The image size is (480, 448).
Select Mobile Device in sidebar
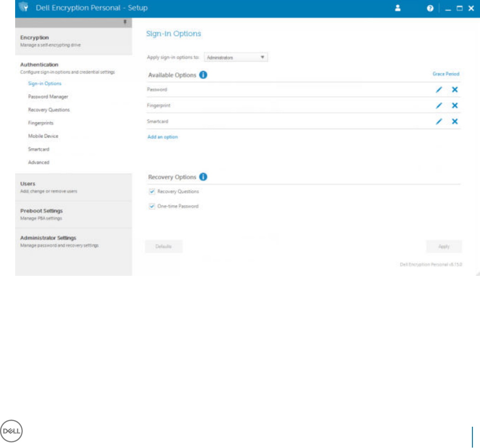click(x=43, y=136)
